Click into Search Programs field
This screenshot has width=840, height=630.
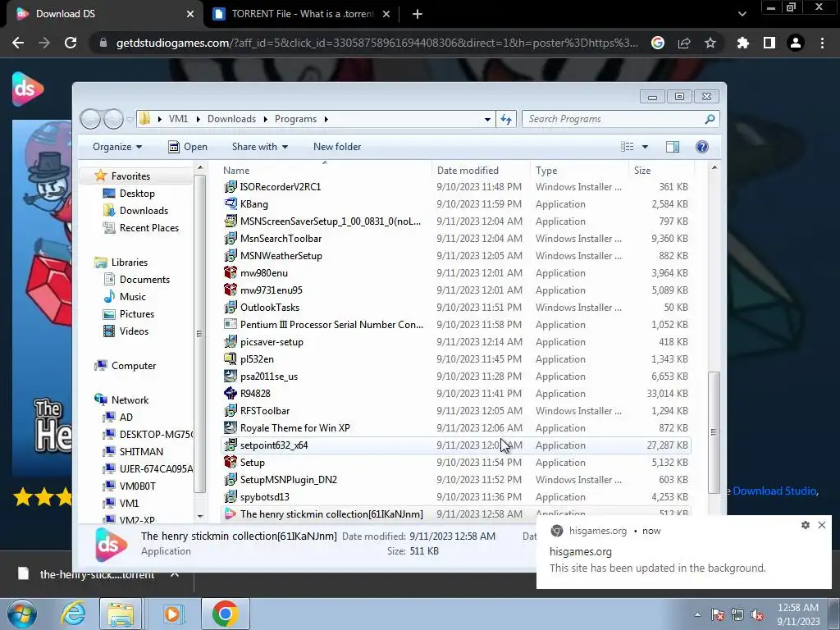point(614,119)
